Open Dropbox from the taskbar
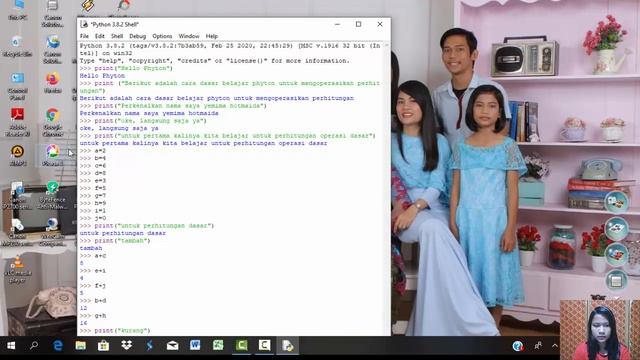This screenshot has height=360, width=640. [127, 346]
